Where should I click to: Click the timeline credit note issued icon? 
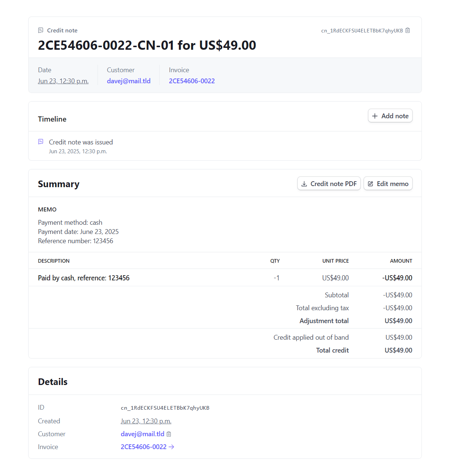pos(41,142)
